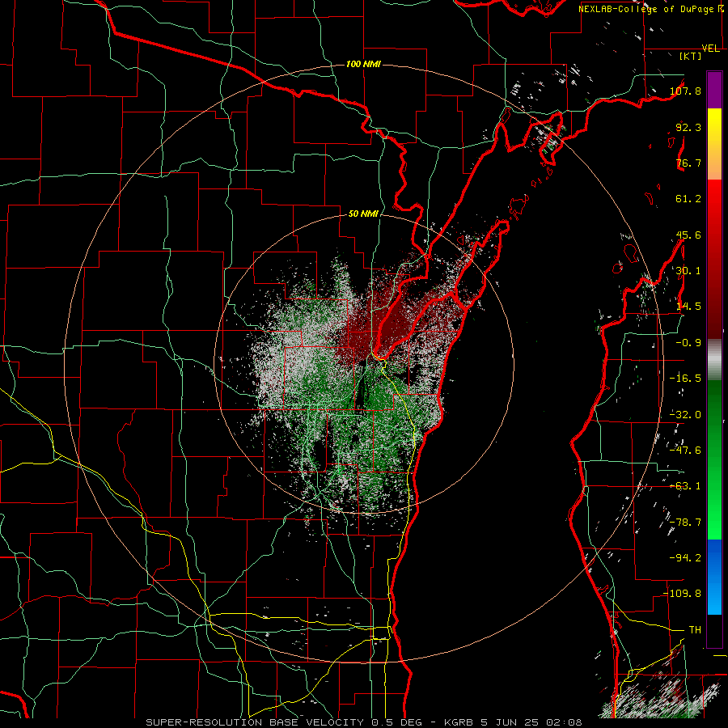
Task: Click the "[KT]" units label
Action: (691, 56)
